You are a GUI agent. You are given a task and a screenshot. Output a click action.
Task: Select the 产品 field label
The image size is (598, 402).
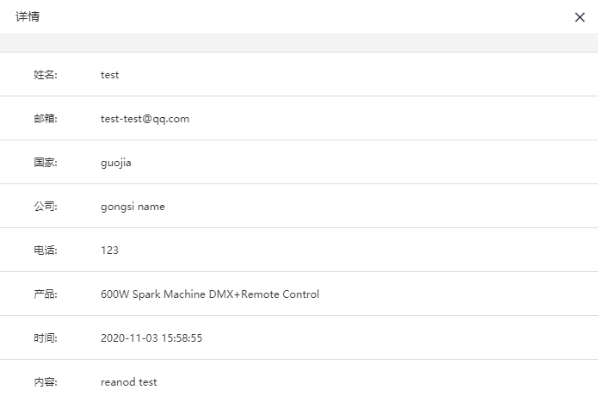point(45,294)
